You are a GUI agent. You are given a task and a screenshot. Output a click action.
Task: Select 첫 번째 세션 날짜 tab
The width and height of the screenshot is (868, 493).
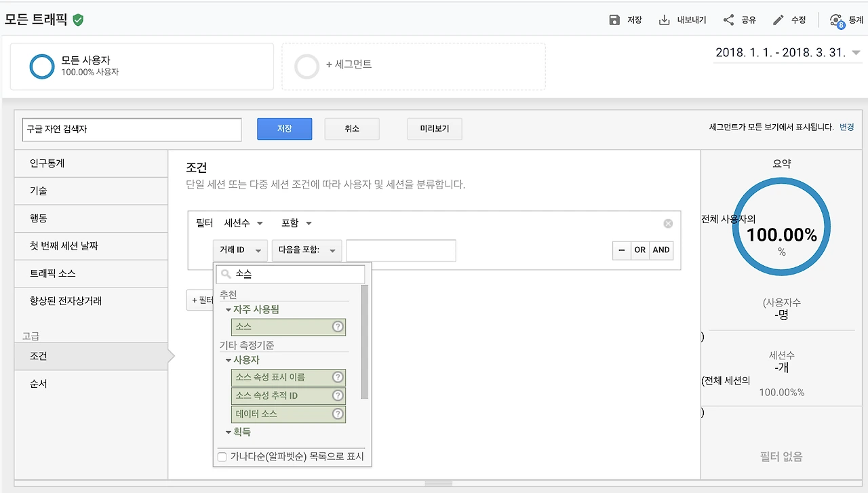pos(91,246)
